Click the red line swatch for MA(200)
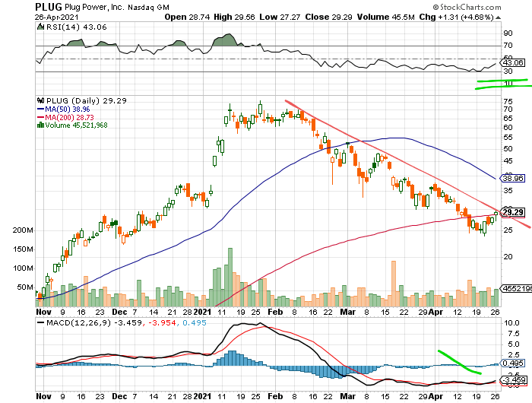This screenshot has width=532, height=403. pyautogui.click(x=40, y=117)
